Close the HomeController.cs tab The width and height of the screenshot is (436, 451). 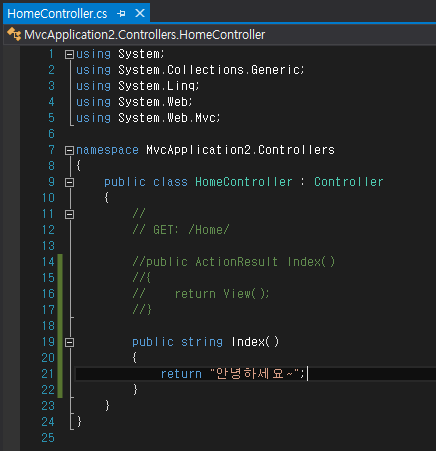coord(140,13)
